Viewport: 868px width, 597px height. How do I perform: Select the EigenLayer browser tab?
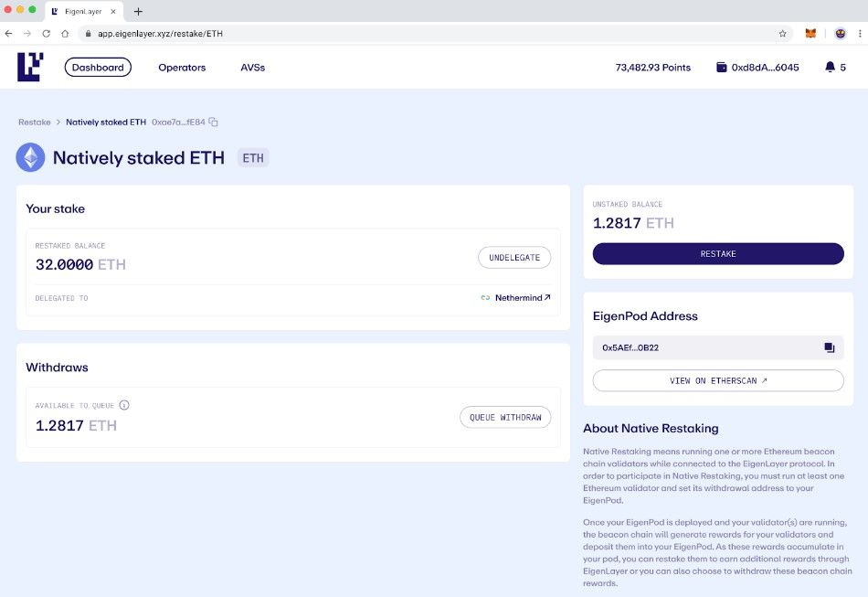(x=83, y=11)
